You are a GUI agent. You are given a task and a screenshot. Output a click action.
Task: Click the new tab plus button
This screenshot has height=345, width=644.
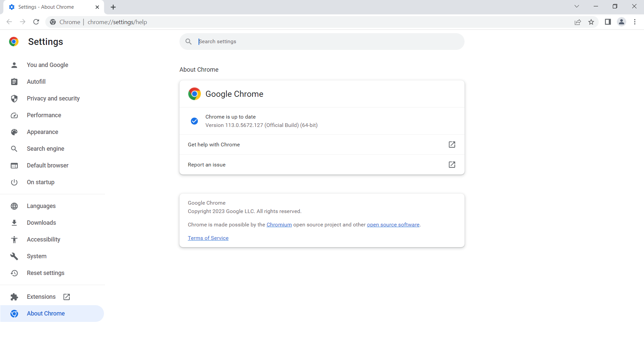(113, 7)
